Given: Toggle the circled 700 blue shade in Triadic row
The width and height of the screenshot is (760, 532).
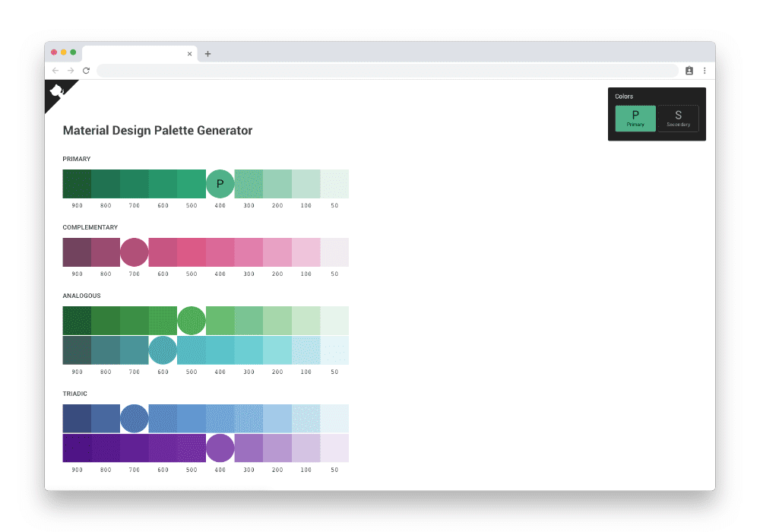Looking at the screenshot, I should [x=134, y=417].
